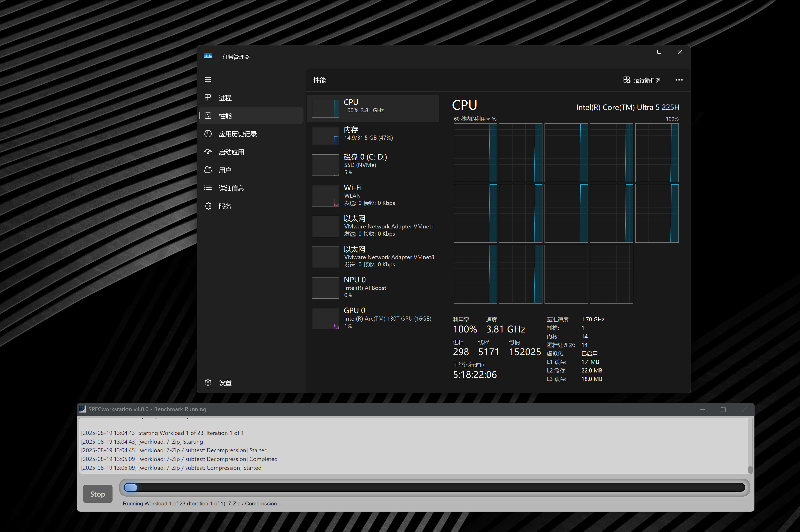Click the 详细信息 list icon

pos(208,188)
